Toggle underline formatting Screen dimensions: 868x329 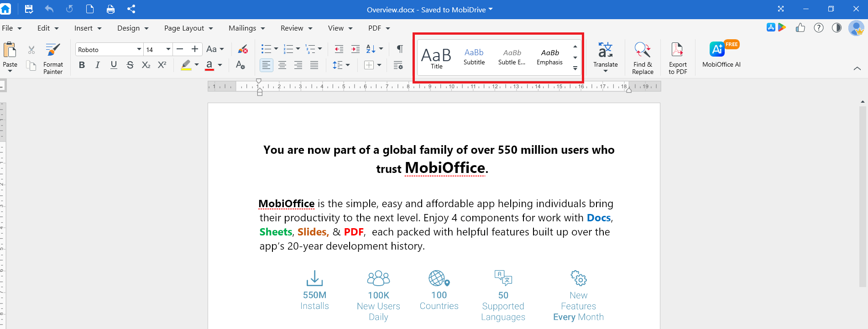[114, 65]
